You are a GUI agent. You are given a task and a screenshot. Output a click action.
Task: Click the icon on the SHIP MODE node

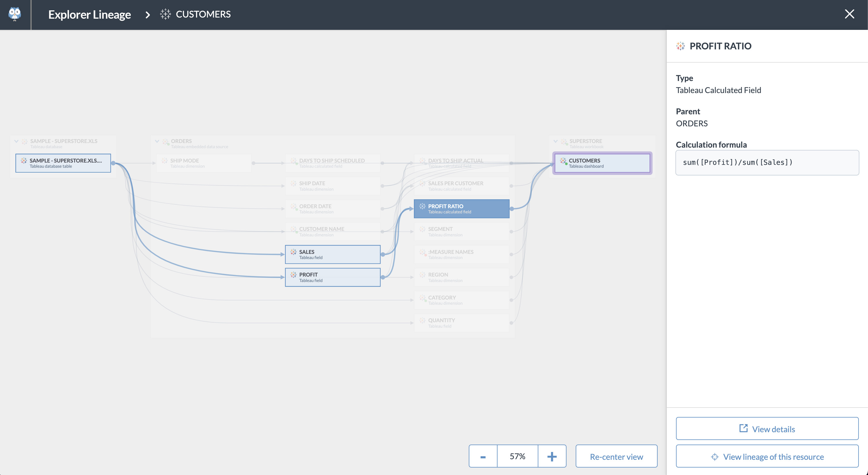[164, 161]
